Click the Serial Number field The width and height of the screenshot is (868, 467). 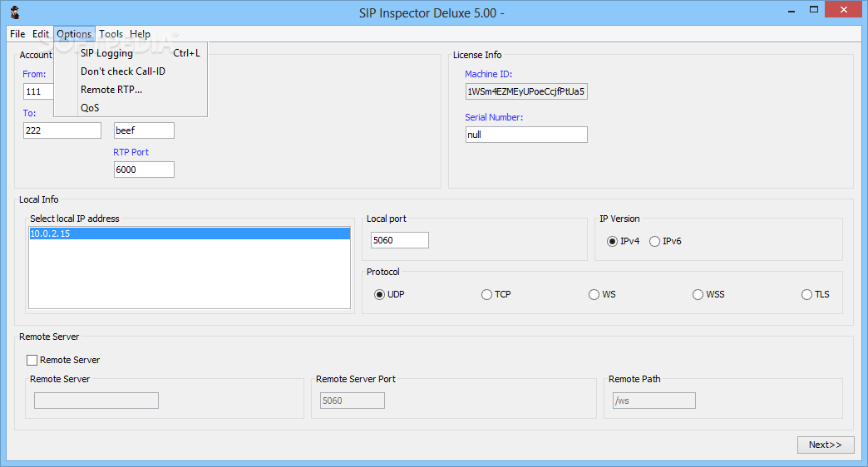[x=526, y=135]
